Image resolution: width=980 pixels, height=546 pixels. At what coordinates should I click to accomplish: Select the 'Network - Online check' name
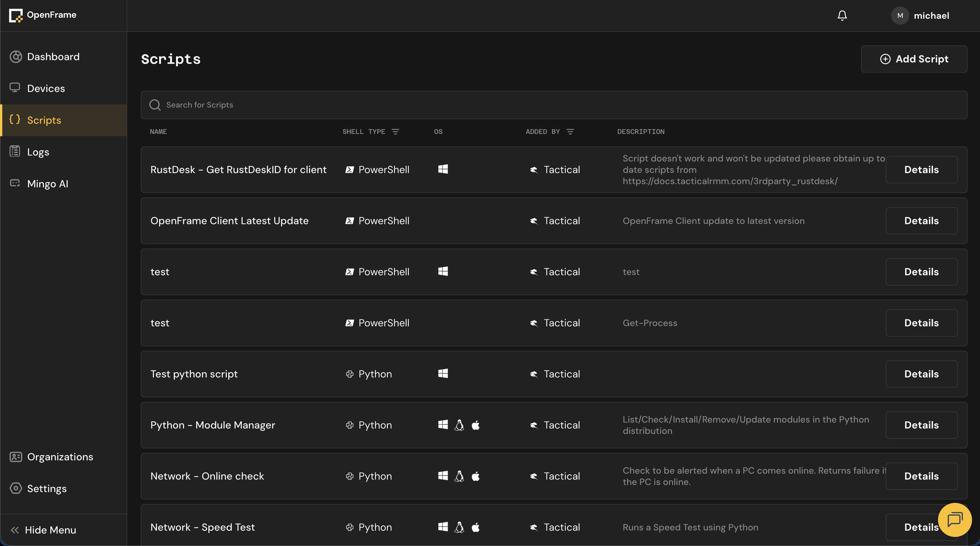point(207,476)
